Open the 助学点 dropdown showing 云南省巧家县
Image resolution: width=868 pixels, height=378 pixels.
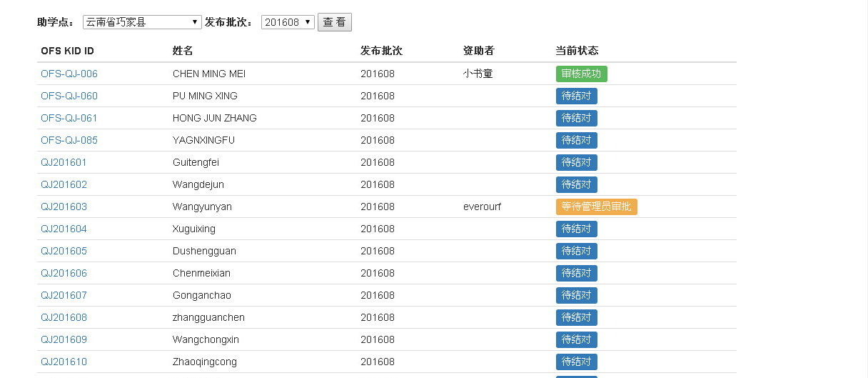[x=142, y=22]
